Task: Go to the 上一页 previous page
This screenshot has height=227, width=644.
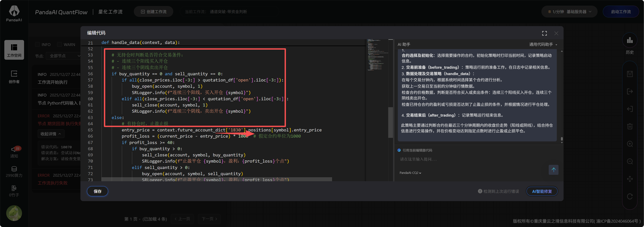Action: click(x=182, y=219)
